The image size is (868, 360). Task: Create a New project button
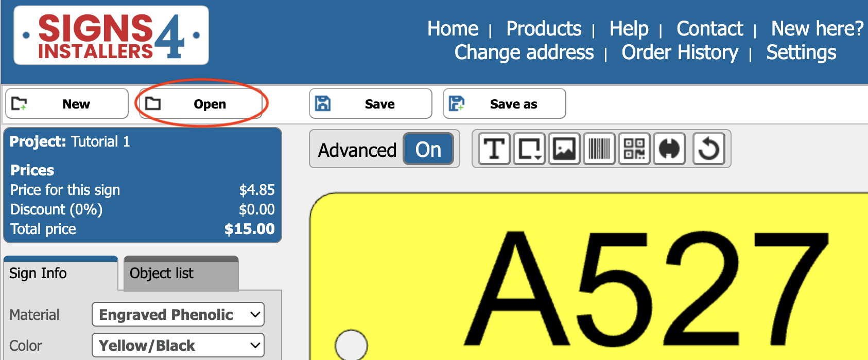[x=67, y=104]
